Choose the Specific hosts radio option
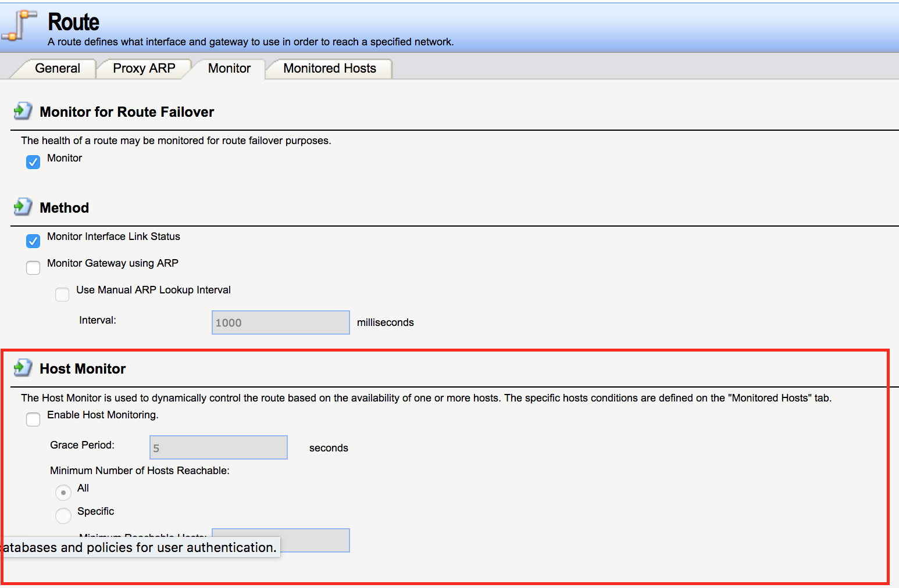899x588 pixels. pos(63,515)
